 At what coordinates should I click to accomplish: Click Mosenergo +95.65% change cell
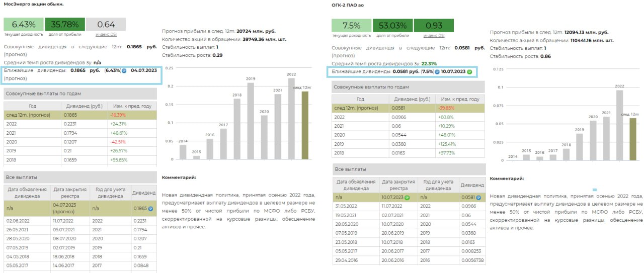tap(132, 159)
